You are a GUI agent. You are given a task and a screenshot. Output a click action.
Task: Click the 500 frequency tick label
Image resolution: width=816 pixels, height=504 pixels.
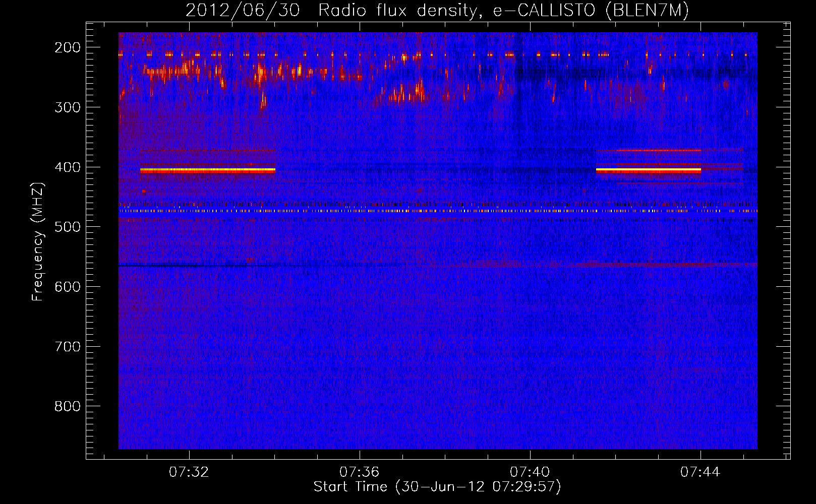[x=68, y=227]
